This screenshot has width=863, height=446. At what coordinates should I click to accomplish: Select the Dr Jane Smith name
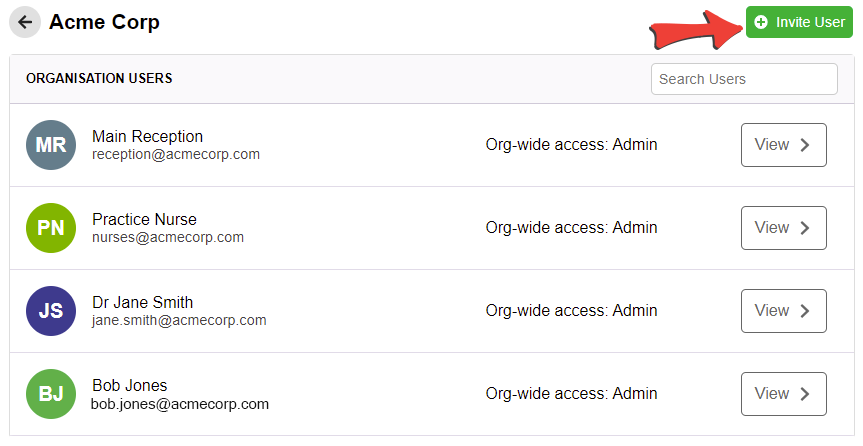[143, 302]
